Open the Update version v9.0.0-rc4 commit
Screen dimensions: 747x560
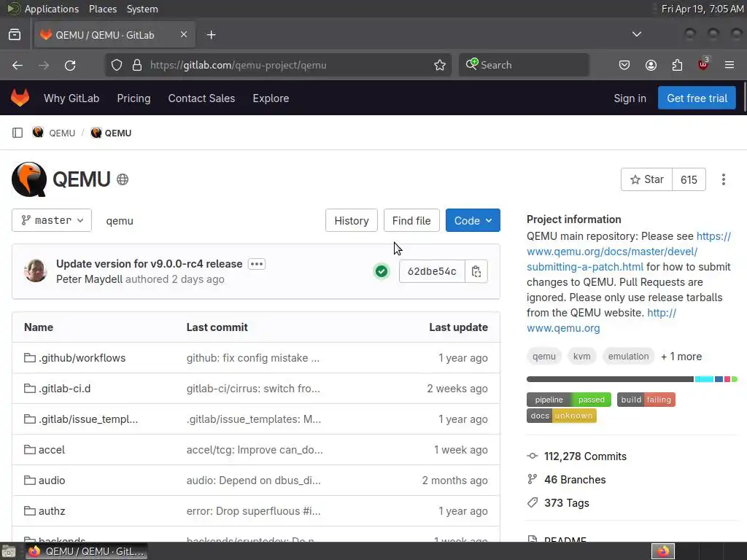[x=149, y=264]
